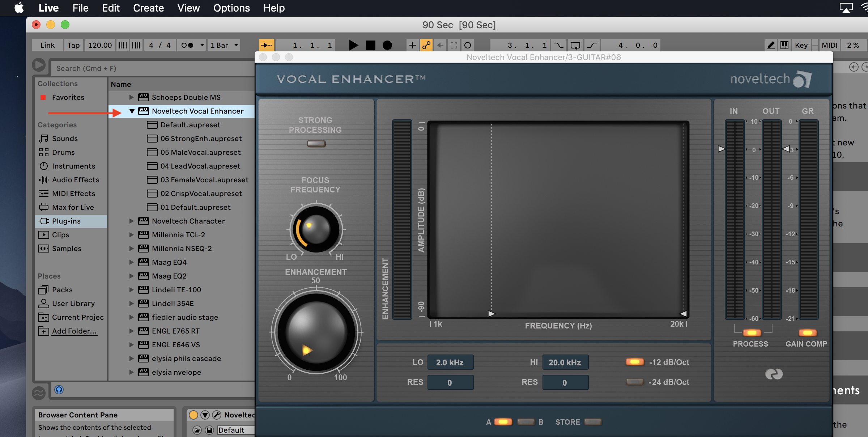Click Add Folder... link
Image resolution: width=868 pixels, height=437 pixels.
point(74,331)
